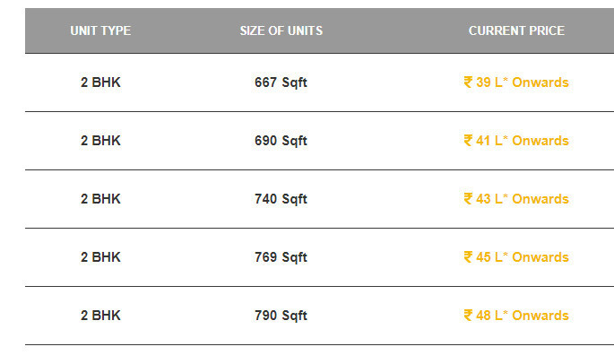This screenshot has width=614, height=364.
Task: Click rupee symbol beside 45 L* price
Action: click(468, 257)
